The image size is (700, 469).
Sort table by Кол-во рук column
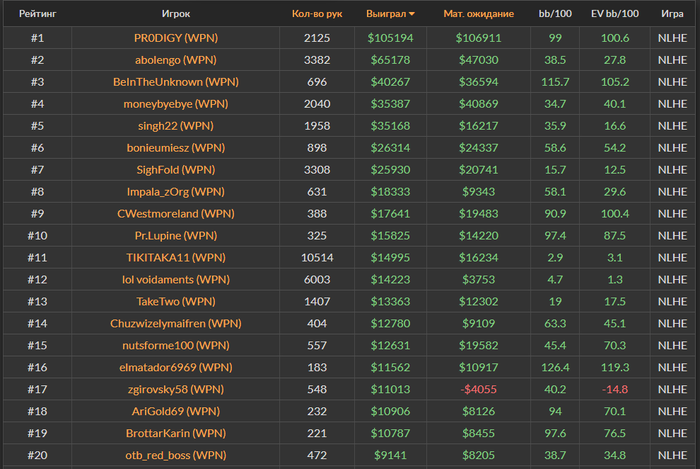pos(316,15)
